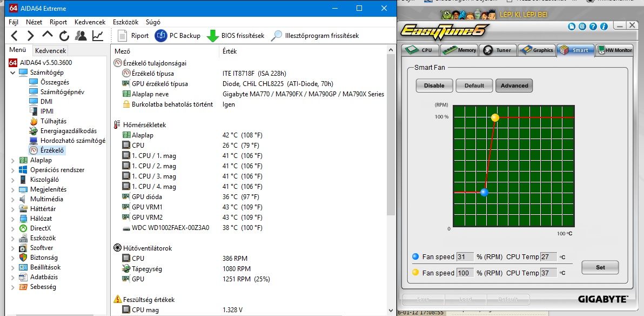Switch to the Menü sidebar tab
Viewport: 644px width, 316px height.
[x=18, y=50]
